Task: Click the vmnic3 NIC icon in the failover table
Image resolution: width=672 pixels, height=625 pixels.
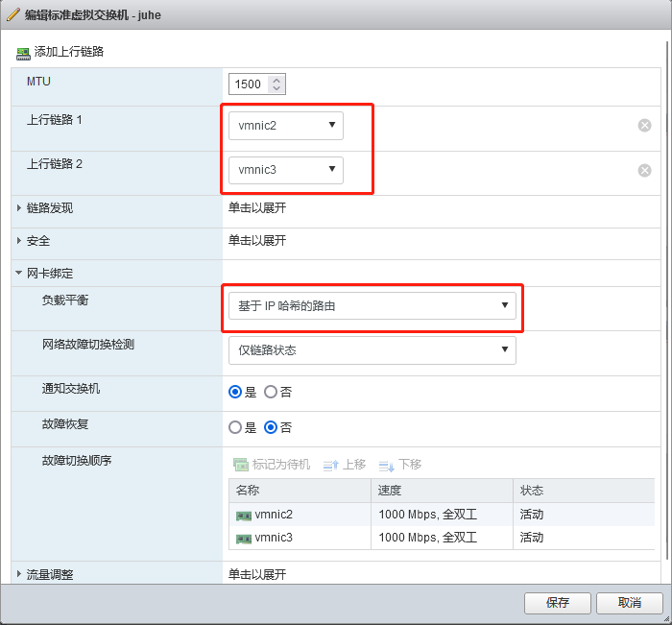Action: point(244,539)
